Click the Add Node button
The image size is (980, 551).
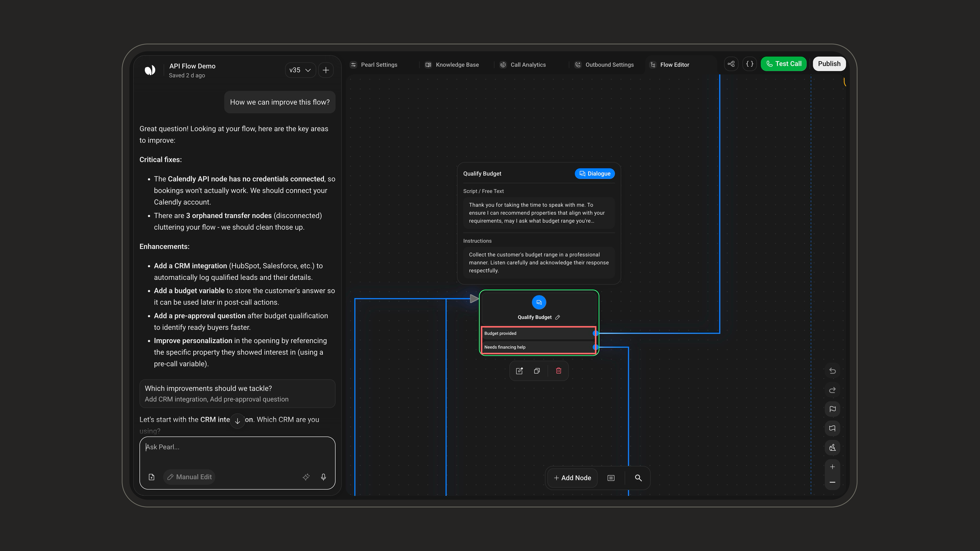tap(572, 478)
